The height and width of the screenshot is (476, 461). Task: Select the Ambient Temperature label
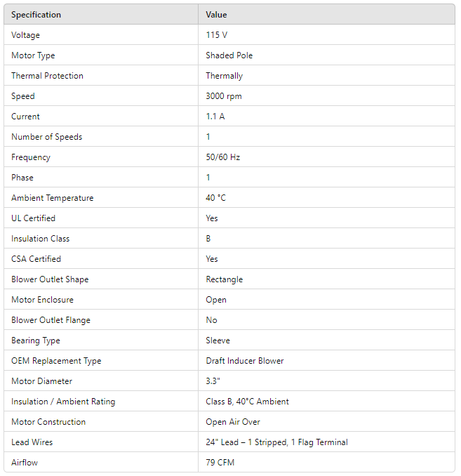tap(52, 198)
